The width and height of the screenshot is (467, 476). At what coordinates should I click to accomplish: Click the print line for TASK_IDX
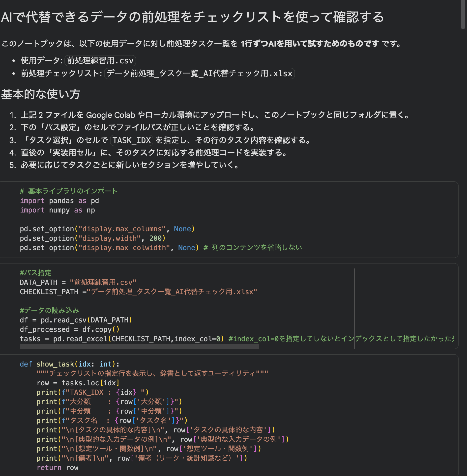(93, 392)
